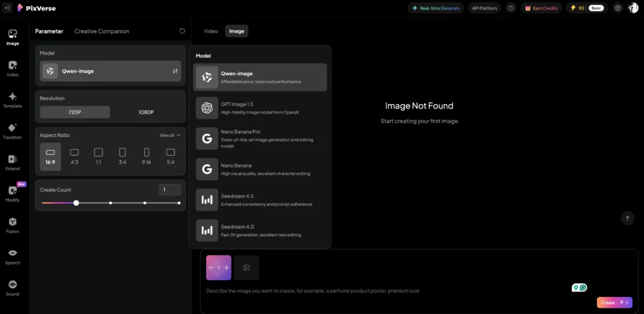Viewport: 644px width, 314px height.
Task: Open the Qwen-image model dropdown
Action: pyautogui.click(x=111, y=71)
